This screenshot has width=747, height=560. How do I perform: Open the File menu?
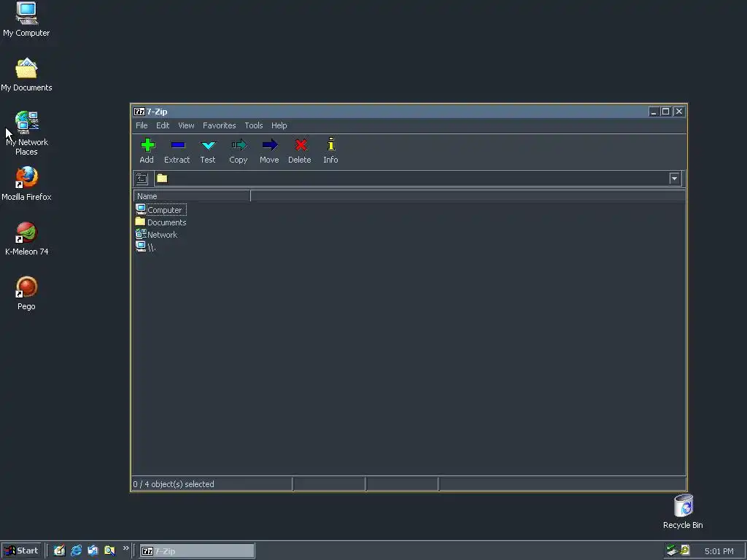coord(142,125)
